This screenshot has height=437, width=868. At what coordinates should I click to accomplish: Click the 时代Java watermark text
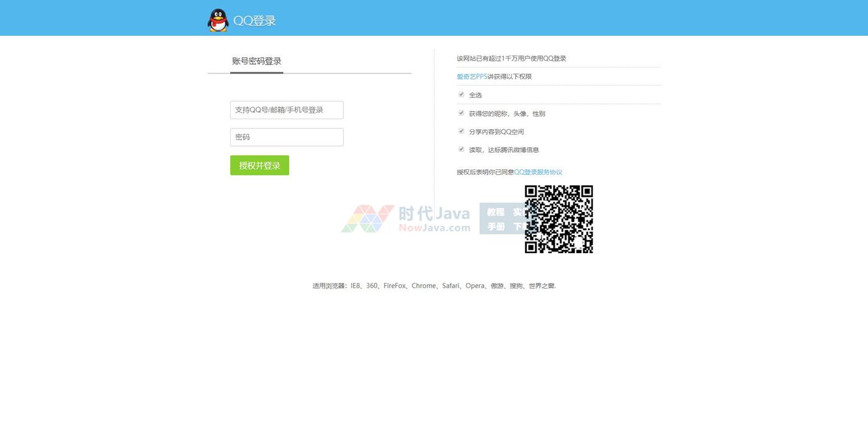click(434, 213)
